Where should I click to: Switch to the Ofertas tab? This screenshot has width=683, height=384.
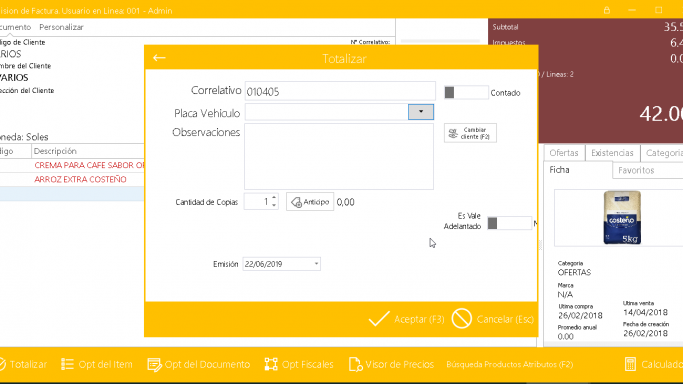[564, 153]
